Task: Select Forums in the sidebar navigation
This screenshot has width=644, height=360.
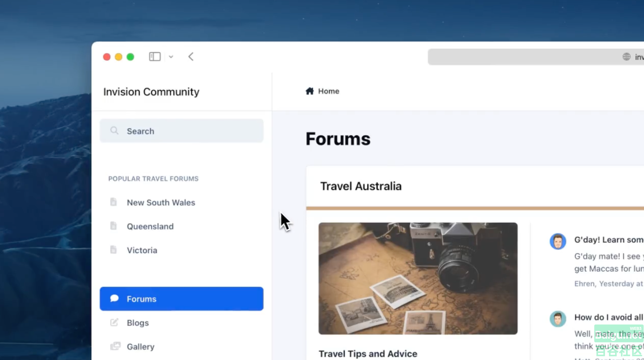Action: 181,299
